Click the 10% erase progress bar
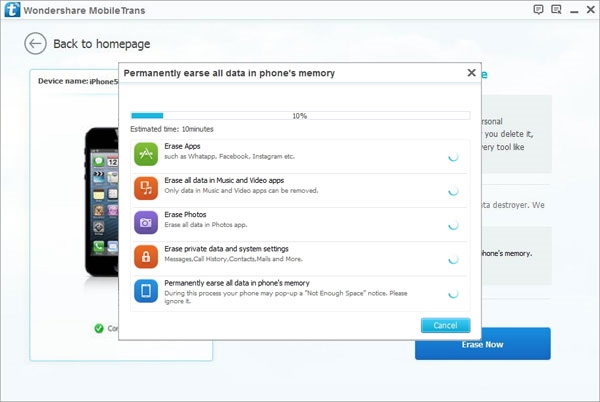 (x=300, y=116)
